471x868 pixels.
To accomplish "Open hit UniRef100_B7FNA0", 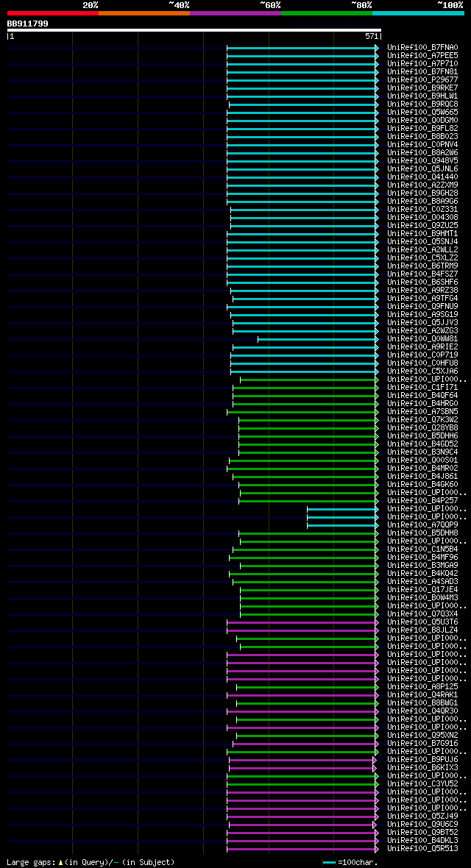I will 422,48.
